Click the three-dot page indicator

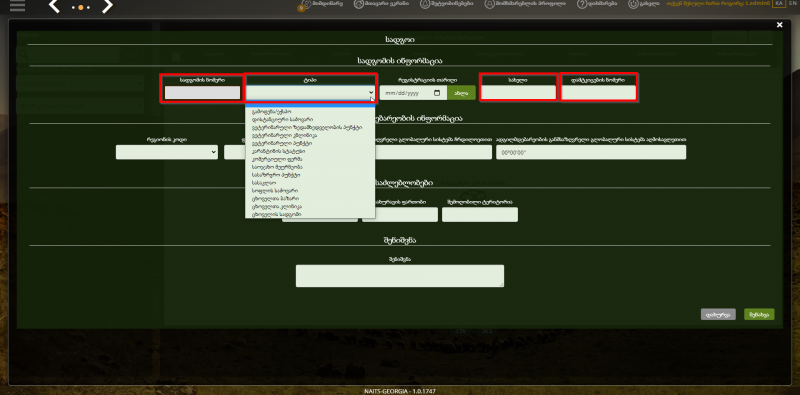tap(81, 8)
